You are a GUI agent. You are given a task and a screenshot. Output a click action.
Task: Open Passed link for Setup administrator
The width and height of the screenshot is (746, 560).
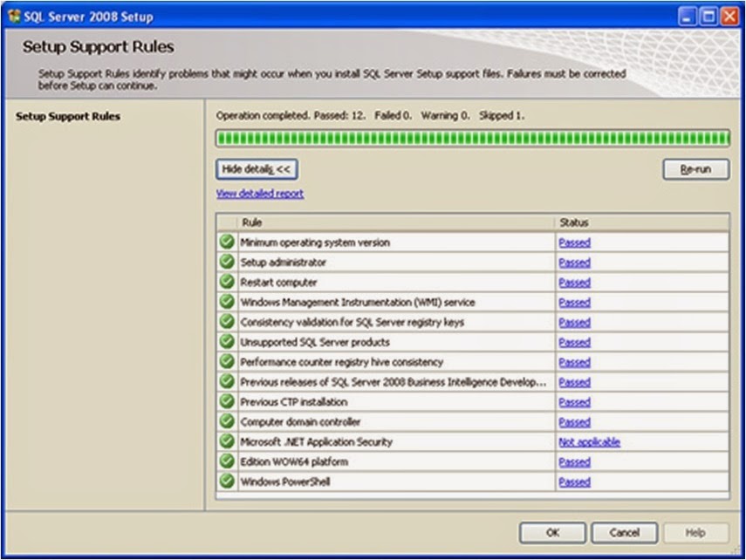574,263
